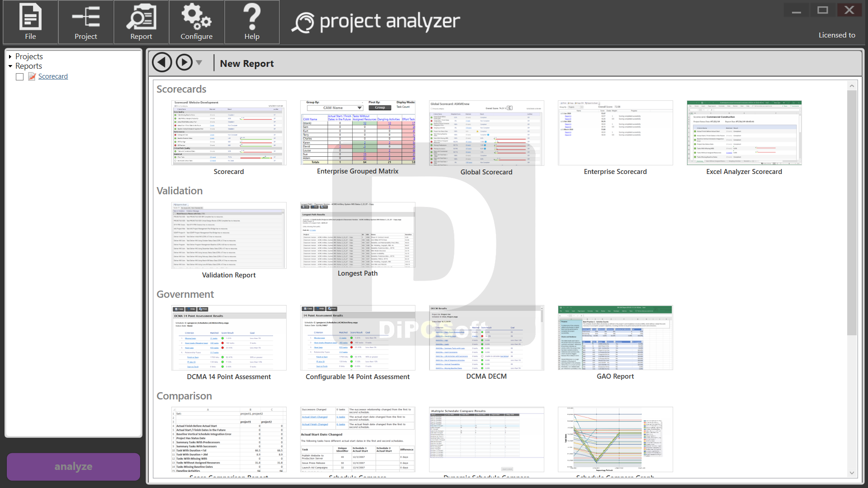Click the Enterprise Scorecard label
Image resolution: width=868 pixels, height=488 pixels.
click(615, 172)
